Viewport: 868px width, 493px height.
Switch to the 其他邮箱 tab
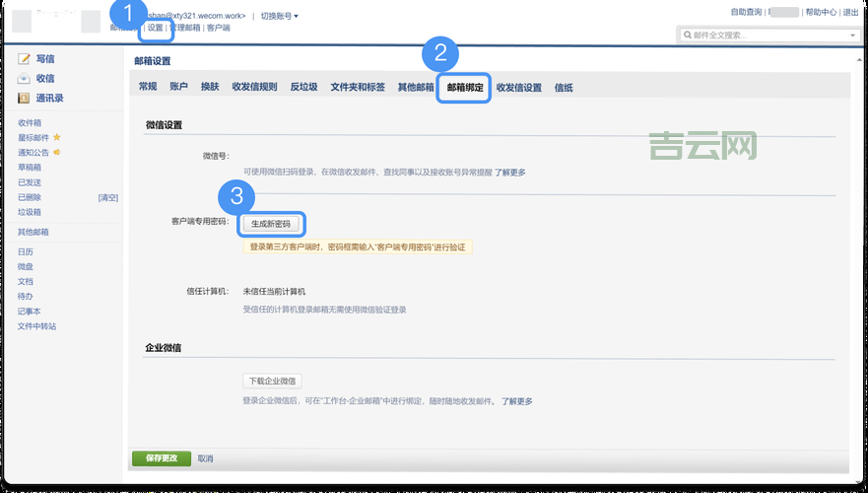coord(416,87)
